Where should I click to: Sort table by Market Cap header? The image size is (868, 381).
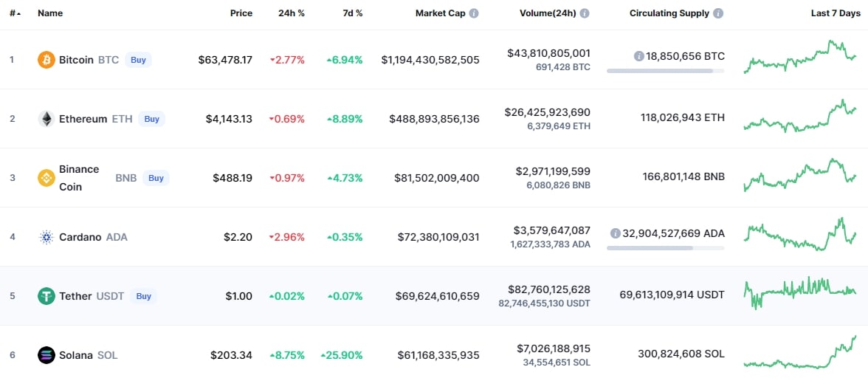[x=441, y=13]
